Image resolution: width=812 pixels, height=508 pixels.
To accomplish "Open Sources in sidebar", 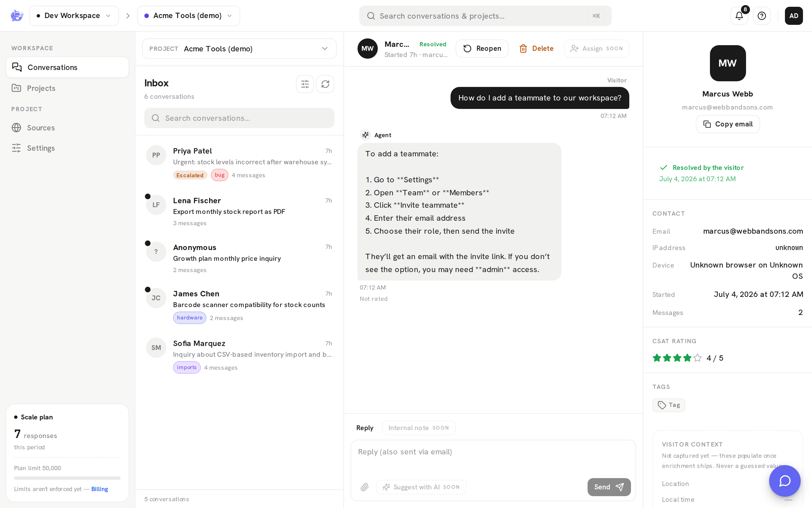I will [x=67, y=128].
